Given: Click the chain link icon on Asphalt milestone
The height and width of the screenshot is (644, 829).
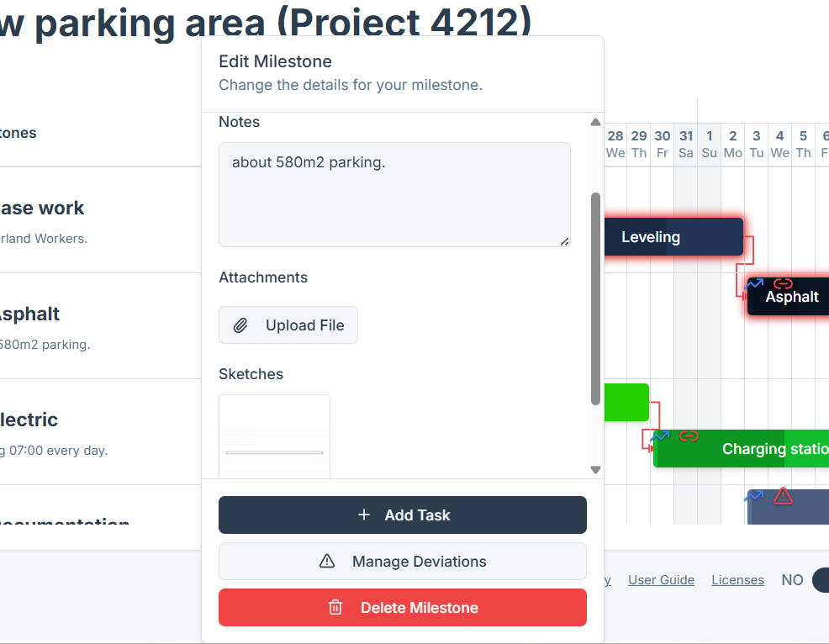Looking at the screenshot, I should 782,284.
